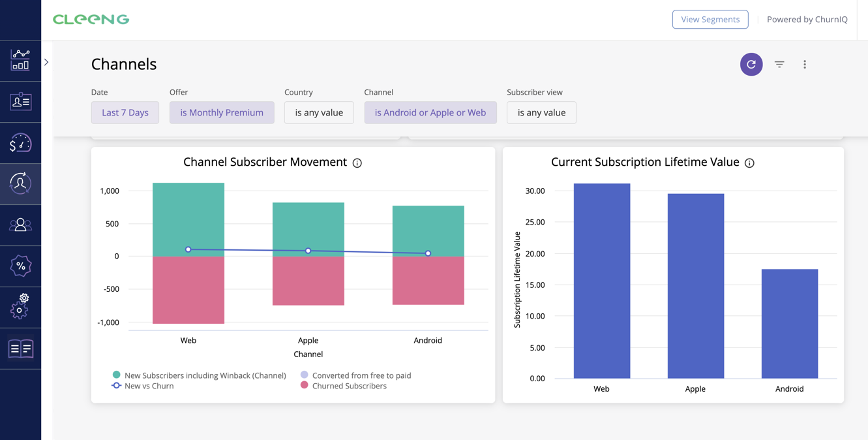Open the 'is Monthly Premium' offer filter
868x440 pixels.
coord(222,112)
